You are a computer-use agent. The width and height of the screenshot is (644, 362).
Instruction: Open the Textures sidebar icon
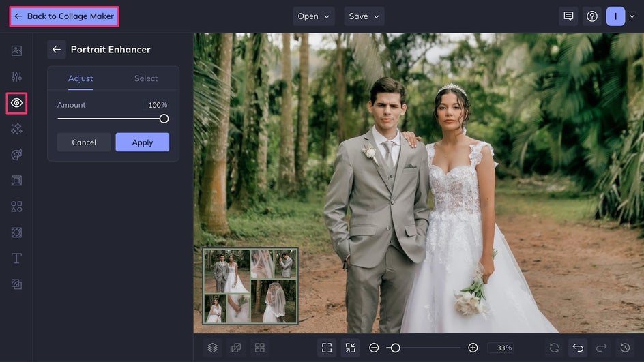click(x=16, y=284)
